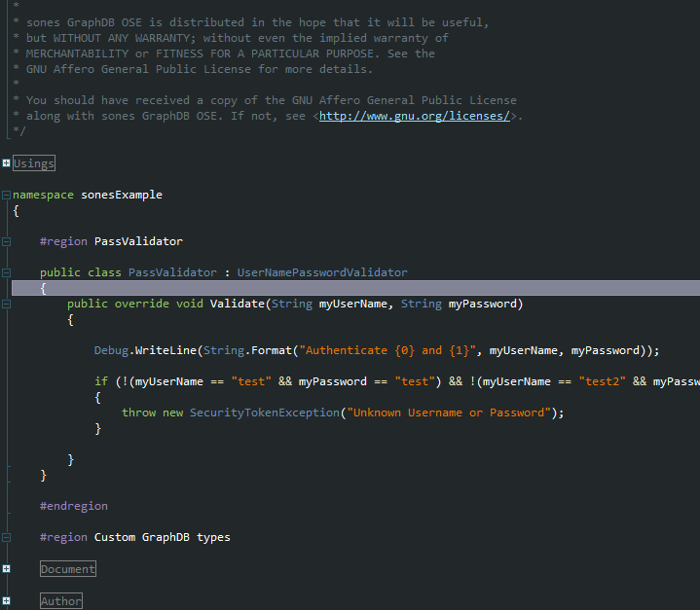The width and height of the screenshot is (700, 610).
Task: Expand the collapsed Author block
Action: point(6,601)
